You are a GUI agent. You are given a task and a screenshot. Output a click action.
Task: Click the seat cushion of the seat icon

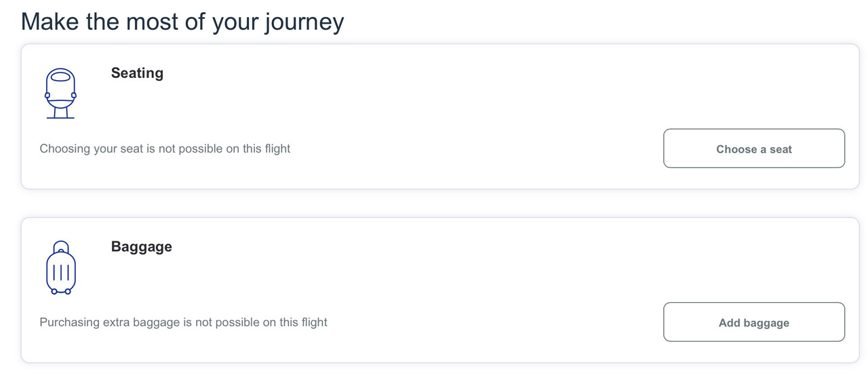click(x=60, y=104)
